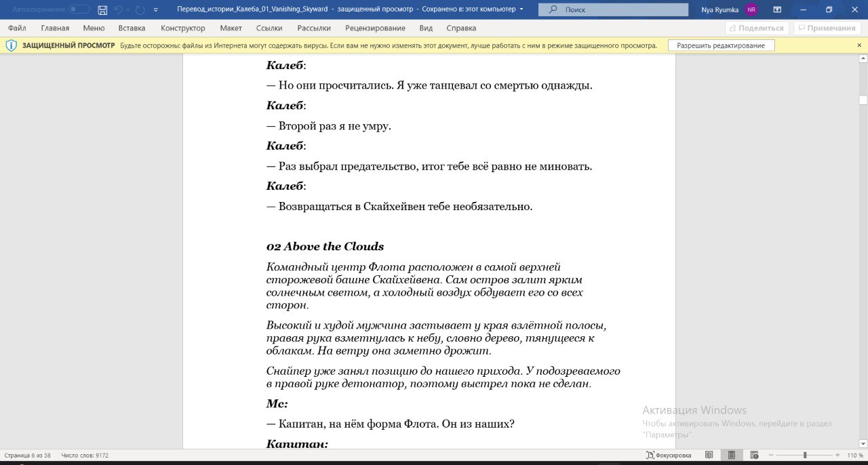Image resolution: width=868 pixels, height=465 pixels.
Task: Click the speaker label Капитан:
Action: click(x=297, y=444)
